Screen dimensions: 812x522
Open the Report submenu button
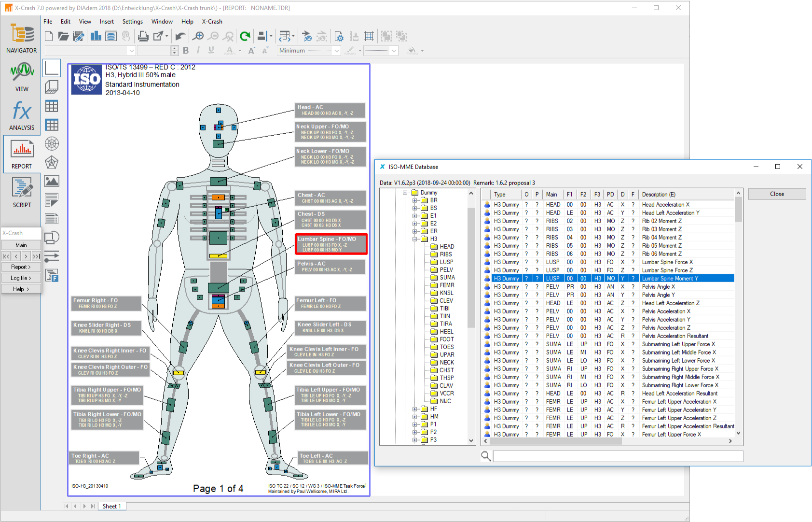click(21, 267)
